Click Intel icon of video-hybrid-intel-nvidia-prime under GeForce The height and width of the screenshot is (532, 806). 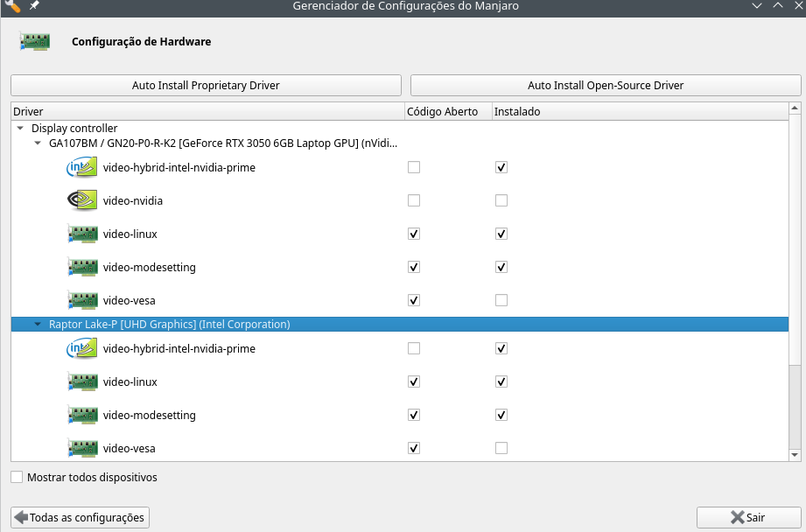coord(81,168)
